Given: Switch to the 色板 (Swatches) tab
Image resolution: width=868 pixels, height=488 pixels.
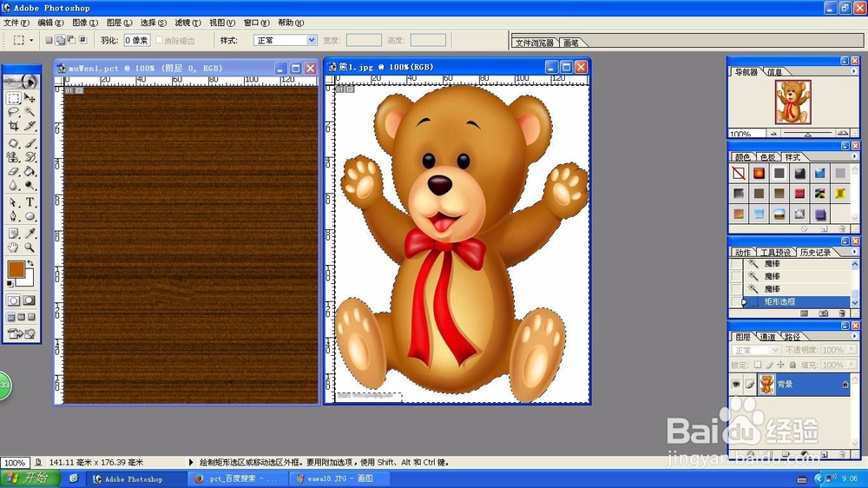Looking at the screenshot, I should [767, 157].
